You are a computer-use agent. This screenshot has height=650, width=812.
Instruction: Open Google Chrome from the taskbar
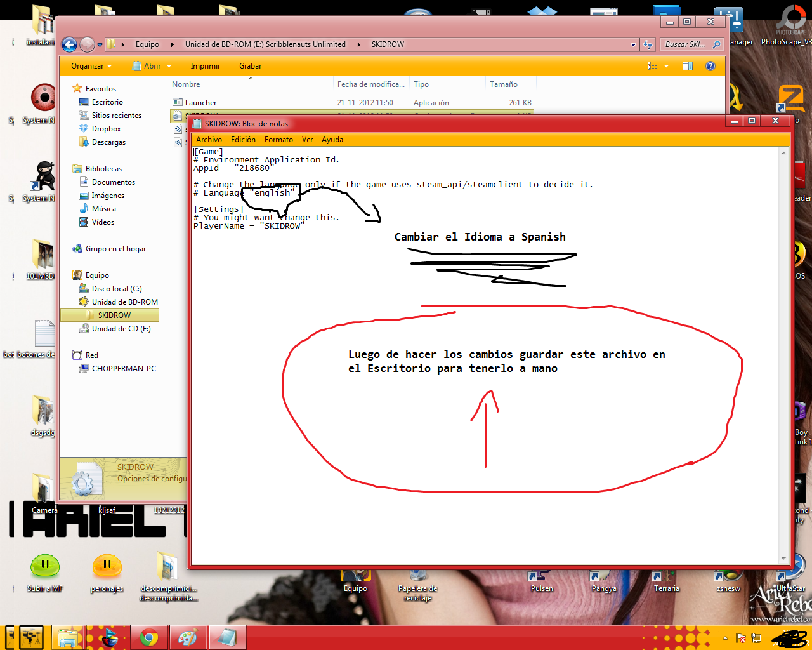(149, 637)
